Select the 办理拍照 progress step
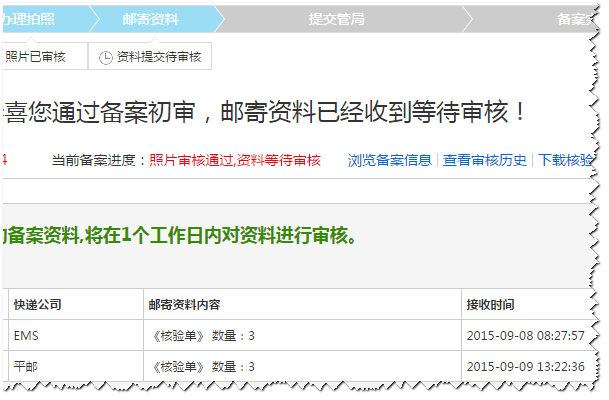Viewport: 609px width, 400px height. [40, 19]
